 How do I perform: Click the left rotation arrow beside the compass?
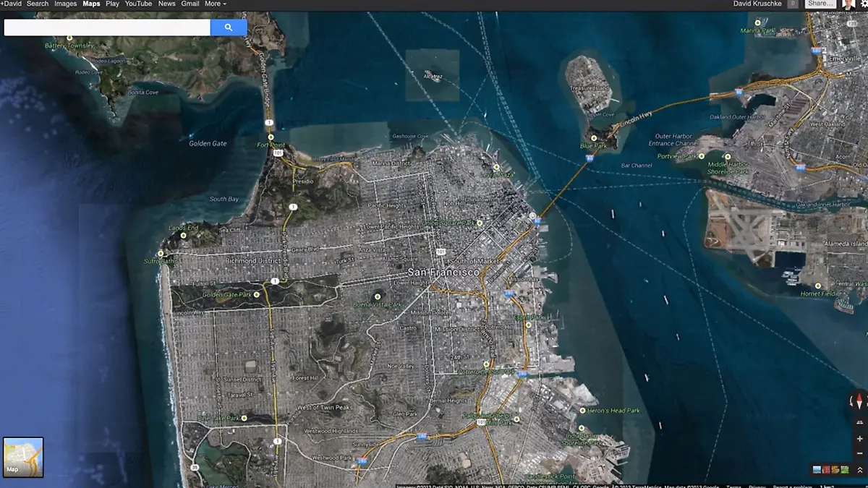[x=851, y=401]
